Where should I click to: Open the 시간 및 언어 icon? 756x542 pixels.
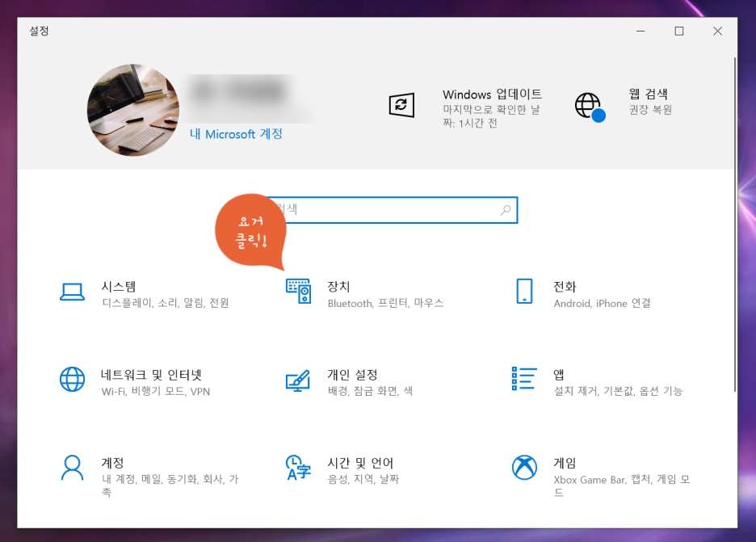pos(299,468)
